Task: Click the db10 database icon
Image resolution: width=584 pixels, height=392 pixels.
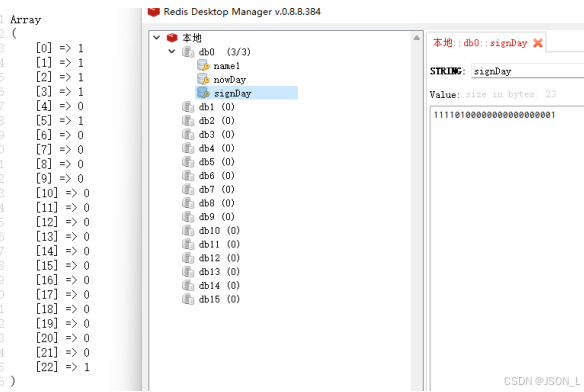Action: coord(188,231)
